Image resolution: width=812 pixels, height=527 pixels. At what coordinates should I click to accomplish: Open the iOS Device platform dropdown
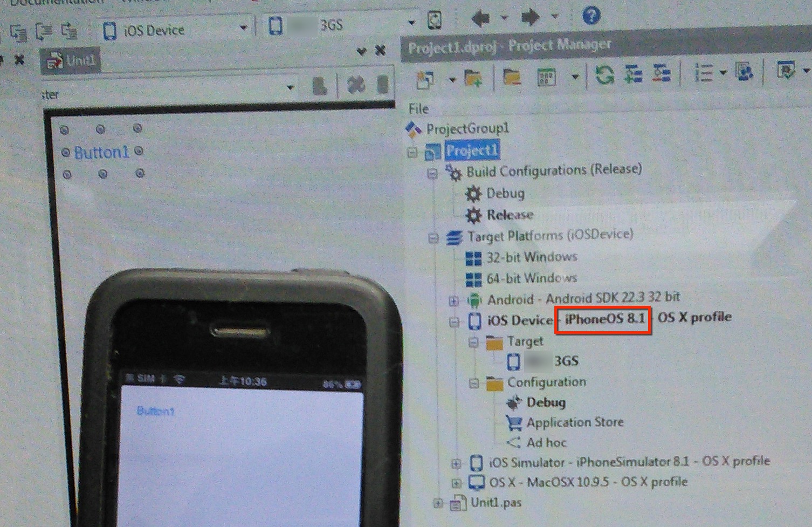(x=244, y=28)
